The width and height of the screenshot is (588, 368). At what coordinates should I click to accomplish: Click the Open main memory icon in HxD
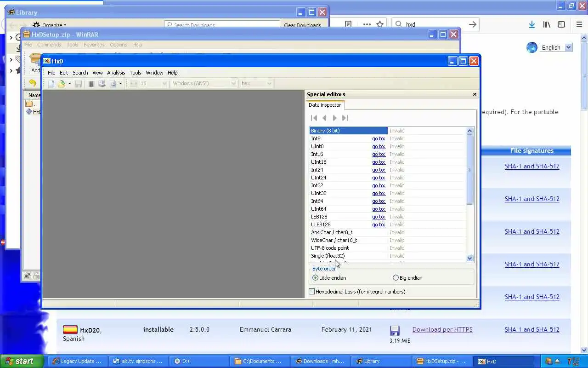point(91,84)
